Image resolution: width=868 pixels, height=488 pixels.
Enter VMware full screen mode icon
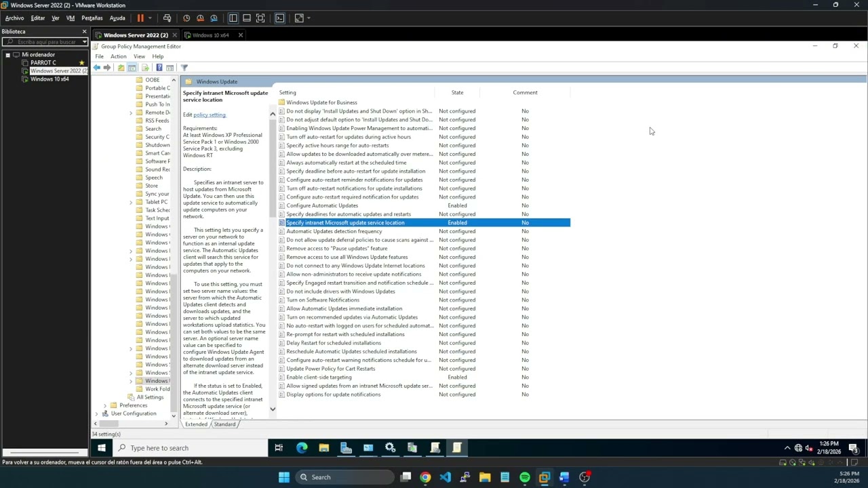260,18
